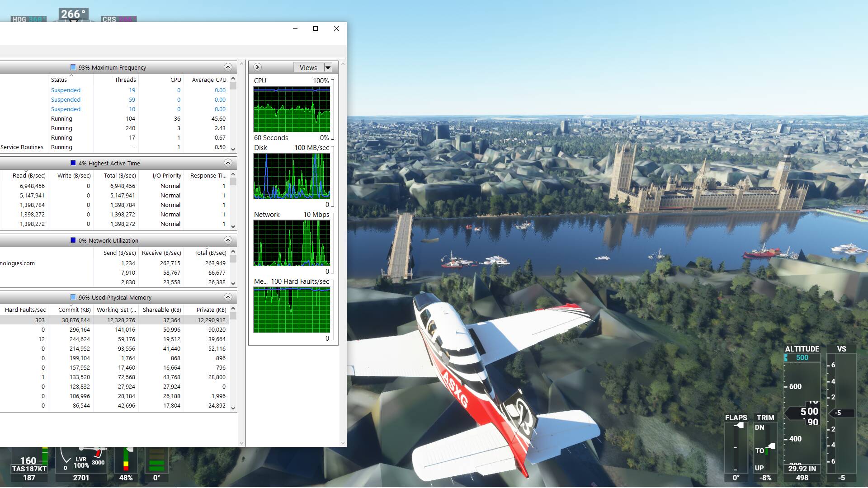
Task: Open the Views dropdown arrow
Action: pos(328,68)
